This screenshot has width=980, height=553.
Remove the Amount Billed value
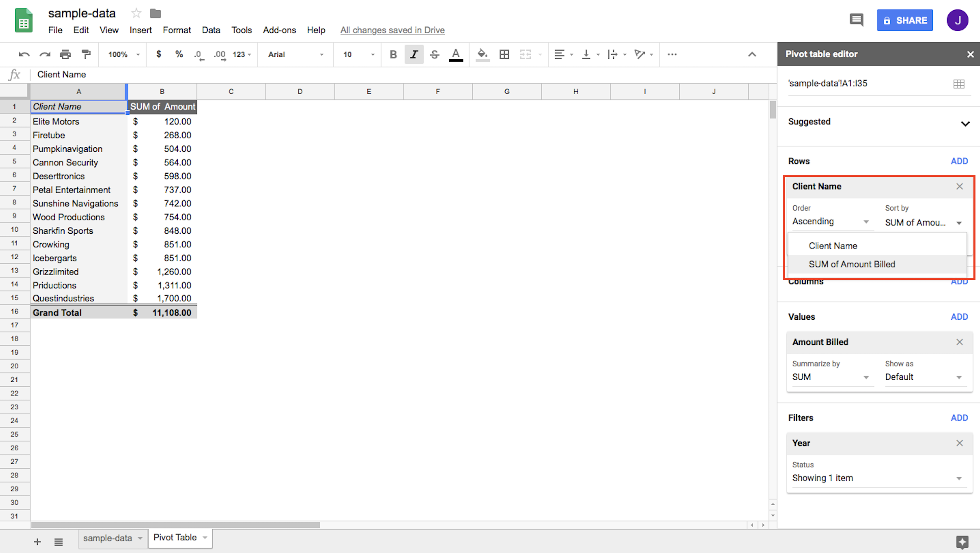960,342
